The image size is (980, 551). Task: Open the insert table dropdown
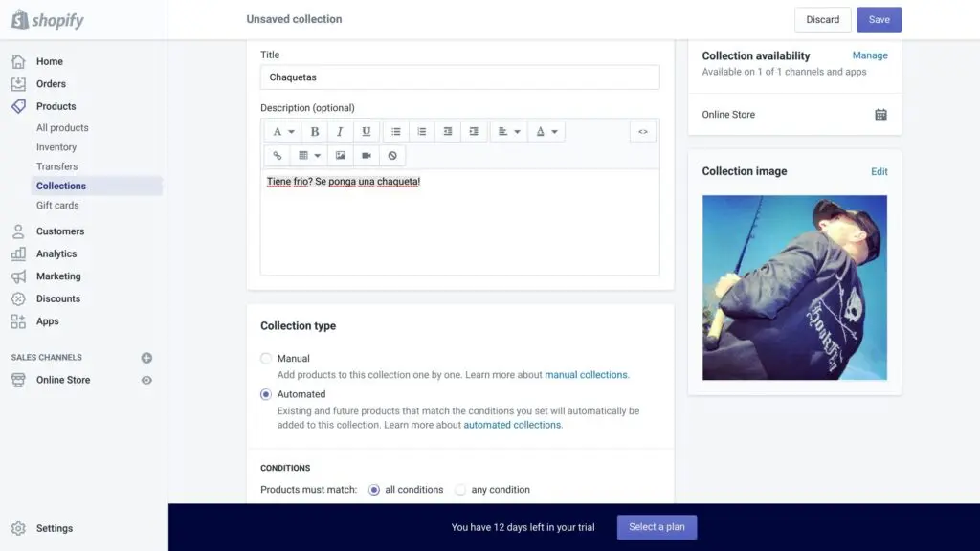(x=308, y=155)
